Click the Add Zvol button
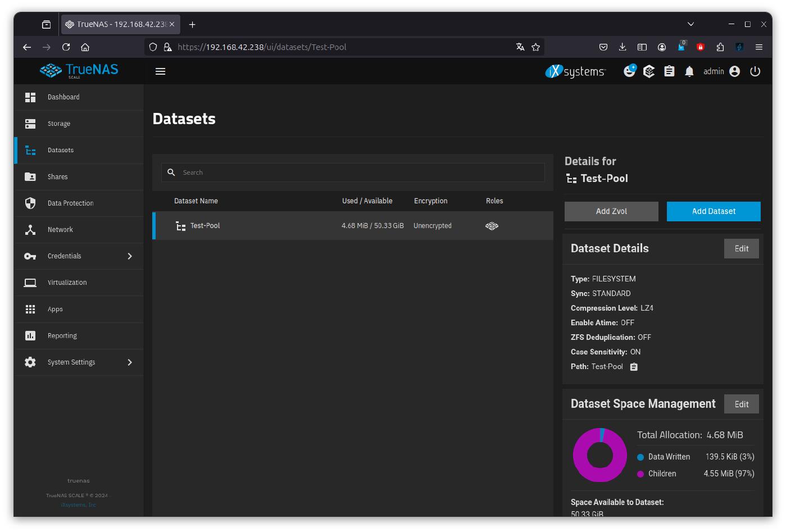 (611, 211)
